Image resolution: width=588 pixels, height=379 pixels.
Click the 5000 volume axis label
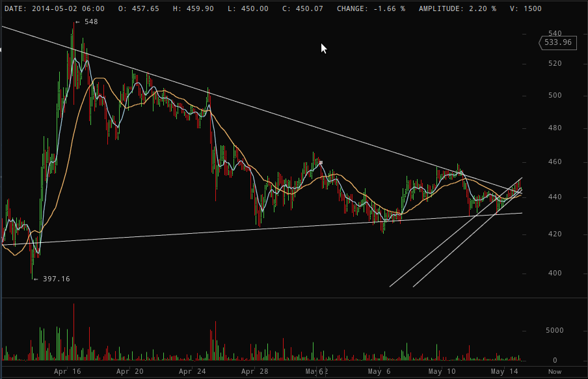coord(555,331)
